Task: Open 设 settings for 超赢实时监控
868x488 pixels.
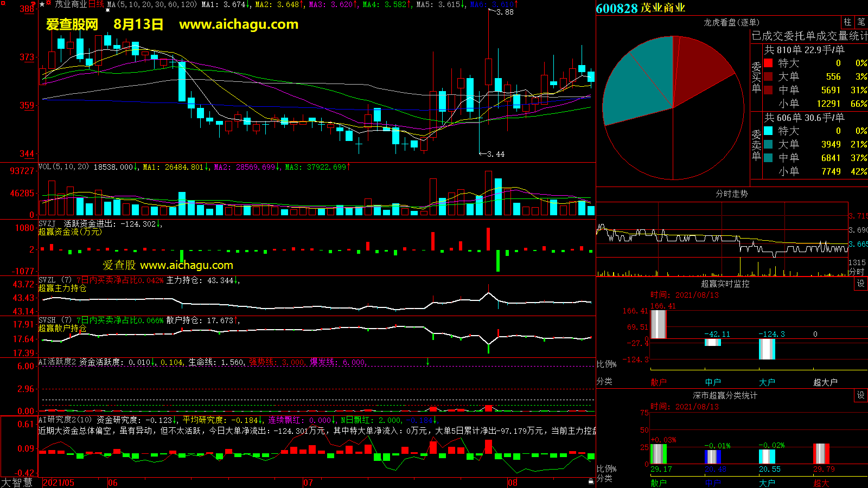Action: point(860,284)
